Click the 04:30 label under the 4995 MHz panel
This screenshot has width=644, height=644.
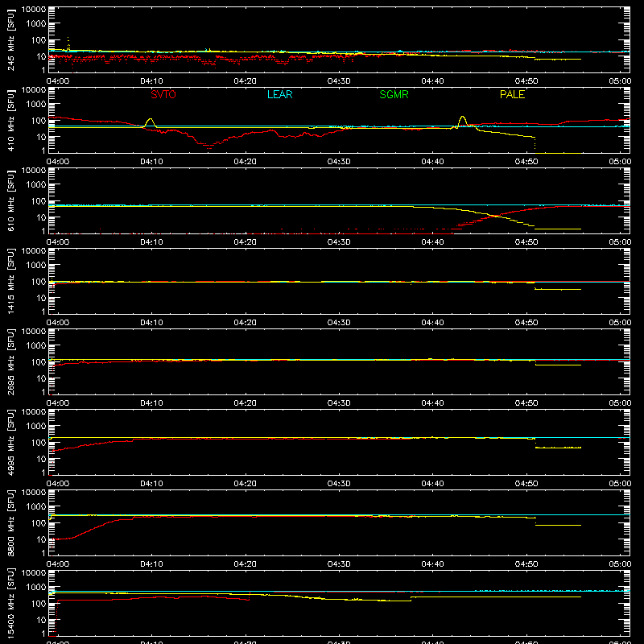click(339, 484)
